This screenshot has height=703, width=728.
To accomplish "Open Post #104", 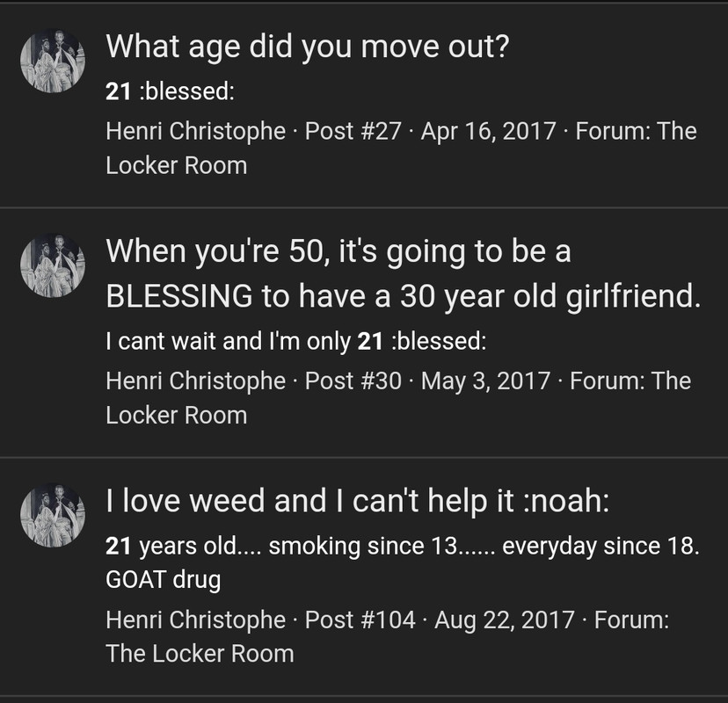I will 360,620.
